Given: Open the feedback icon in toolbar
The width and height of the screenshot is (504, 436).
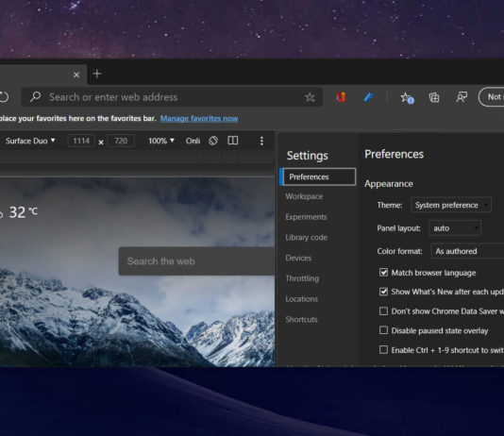Looking at the screenshot, I should point(462,97).
